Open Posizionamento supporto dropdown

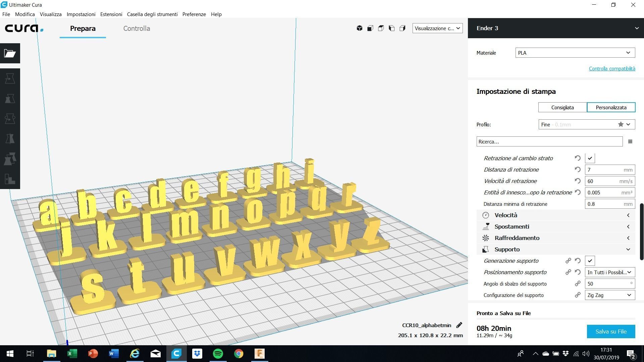pyautogui.click(x=610, y=272)
